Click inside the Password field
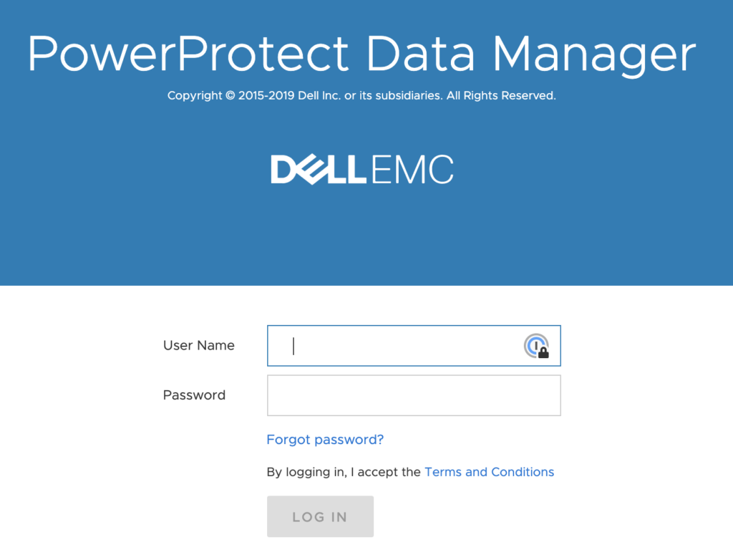The height and width of the screenshot is (560, 733). 414,395
